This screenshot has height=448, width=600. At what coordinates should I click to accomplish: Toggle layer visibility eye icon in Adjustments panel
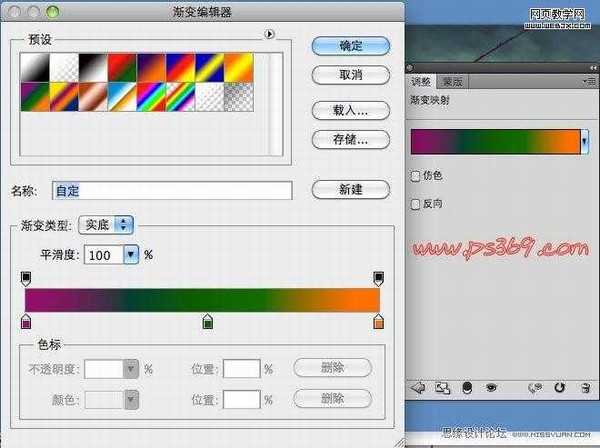tap(491, 387)
